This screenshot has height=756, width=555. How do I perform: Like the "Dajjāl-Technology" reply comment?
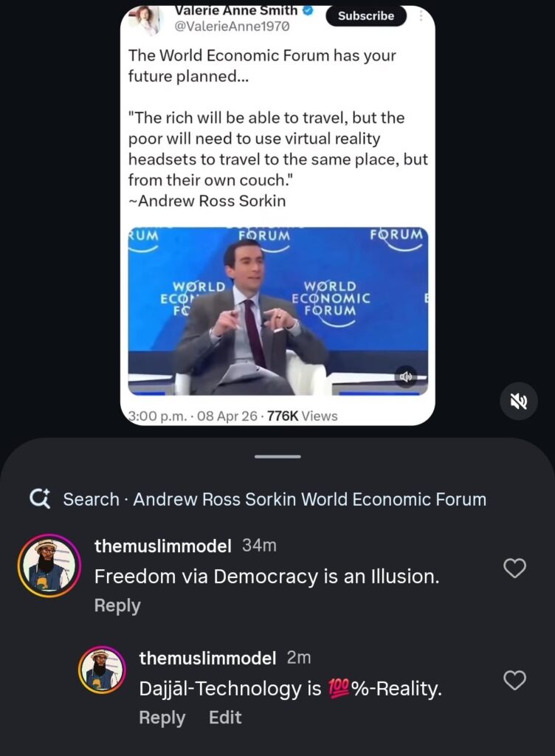514,680
